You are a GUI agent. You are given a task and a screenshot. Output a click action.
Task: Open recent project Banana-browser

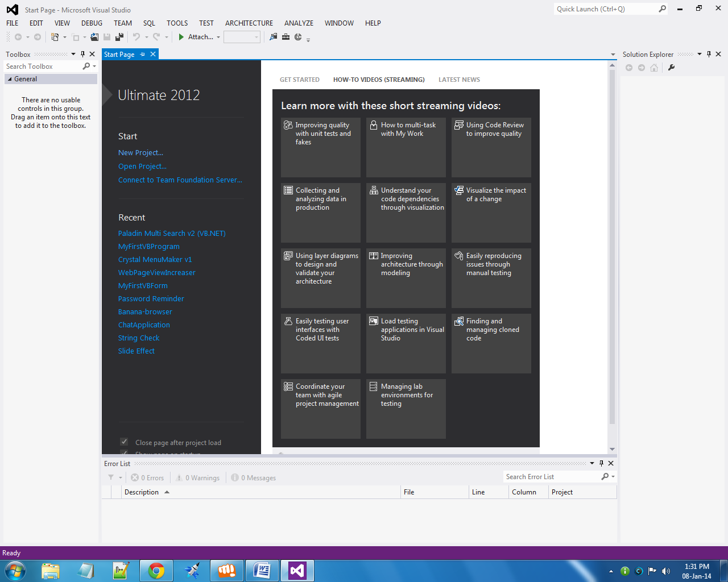pyautogui.click(x=145, y=311)
